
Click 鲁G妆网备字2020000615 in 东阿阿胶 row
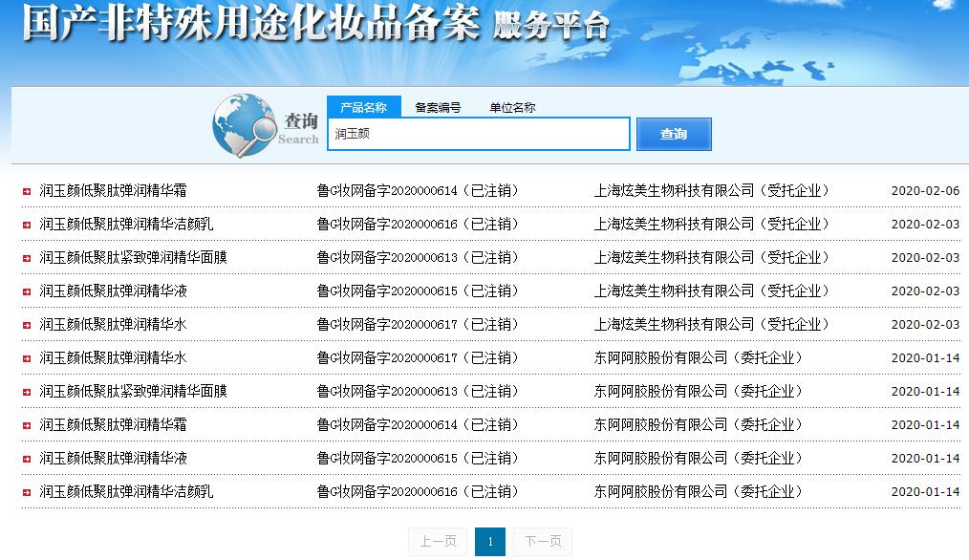pyautogui.click(x=387, y=458)
